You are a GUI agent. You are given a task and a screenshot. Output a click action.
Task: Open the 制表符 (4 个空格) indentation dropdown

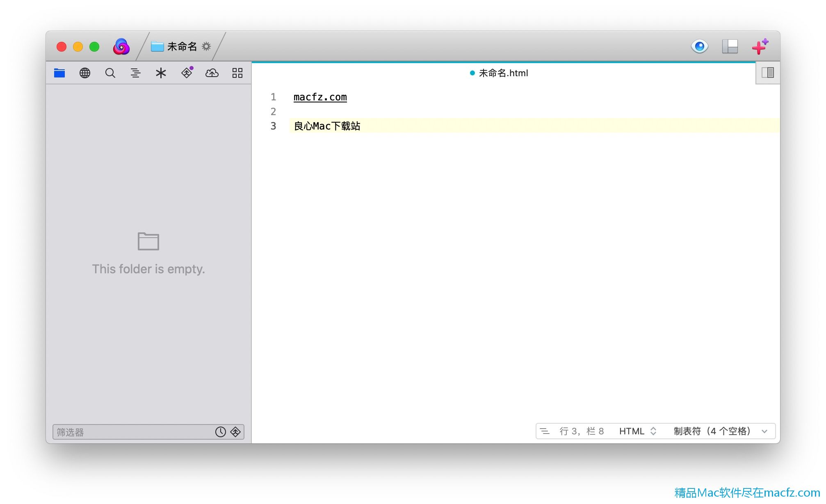click(720, 431)
